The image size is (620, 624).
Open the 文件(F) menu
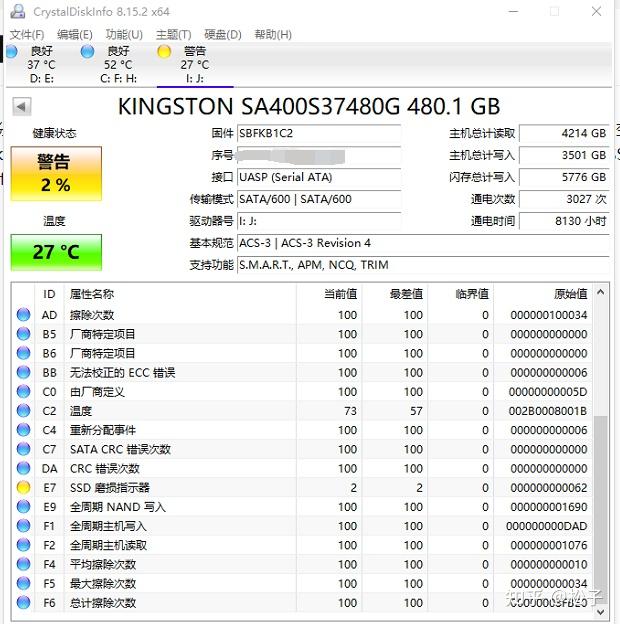[x=27, y=35]
